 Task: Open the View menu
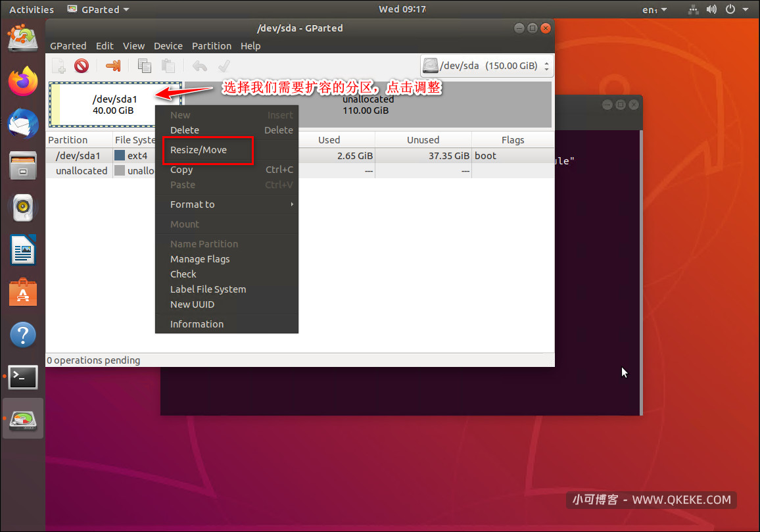(x=133, y=46)
